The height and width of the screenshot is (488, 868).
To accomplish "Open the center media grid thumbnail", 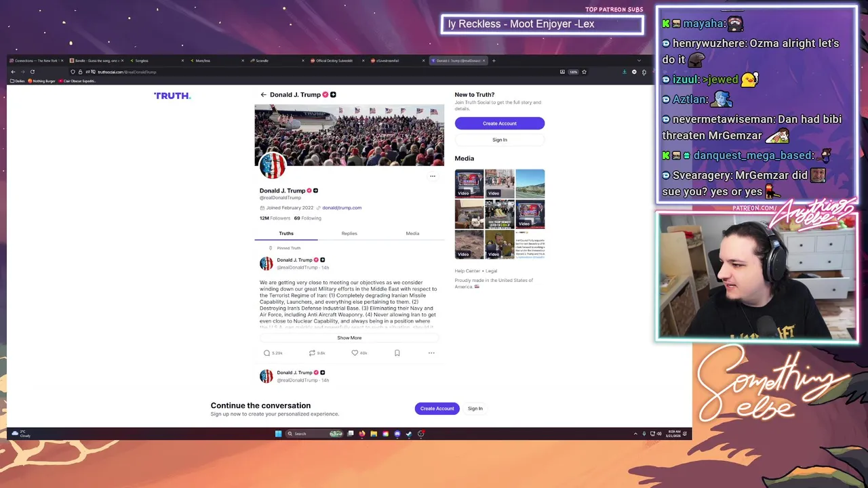I will tap(500, 214).
